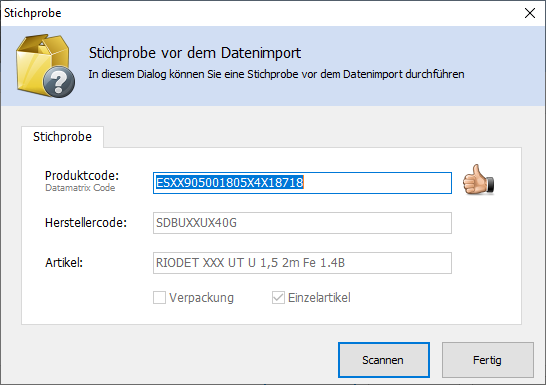Select the Stichprobe tab
546x385 pixels.
(62, 137)
